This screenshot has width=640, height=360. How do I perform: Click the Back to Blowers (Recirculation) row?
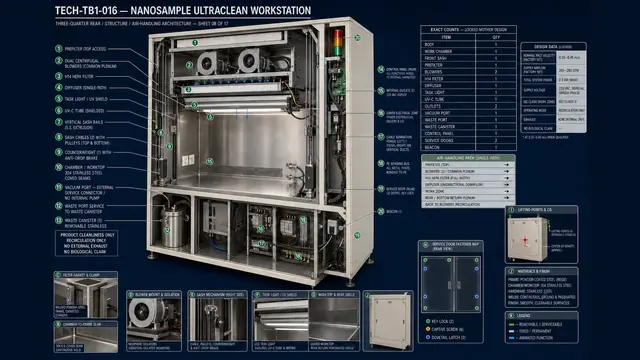[x=468, y=204]
